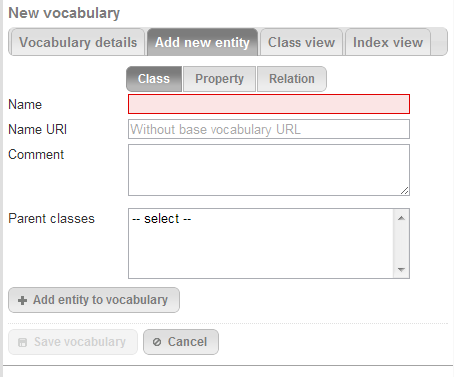Click the floppy disk save icon
The width and height of the screenshot is (454, 377).
point(22,342)
